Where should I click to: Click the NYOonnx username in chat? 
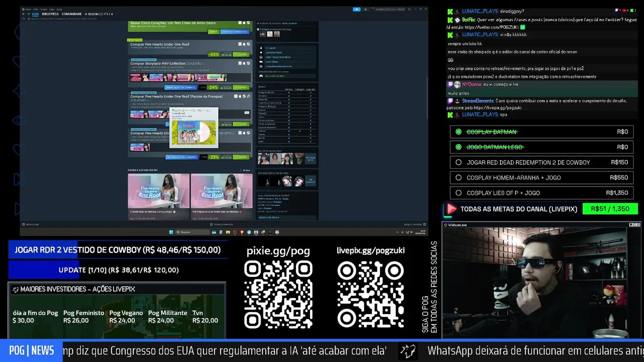coord(471,84)
